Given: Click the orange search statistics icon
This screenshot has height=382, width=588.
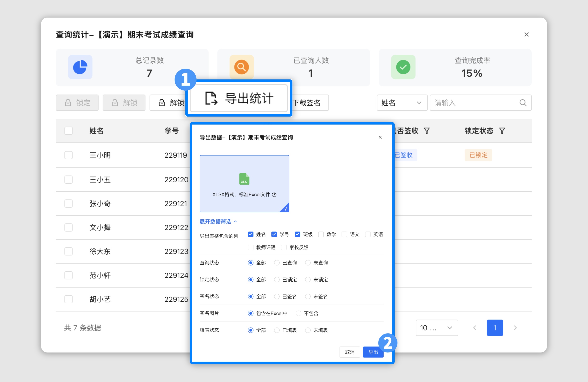Looking at the screenshot, I should tap(241, 67).
